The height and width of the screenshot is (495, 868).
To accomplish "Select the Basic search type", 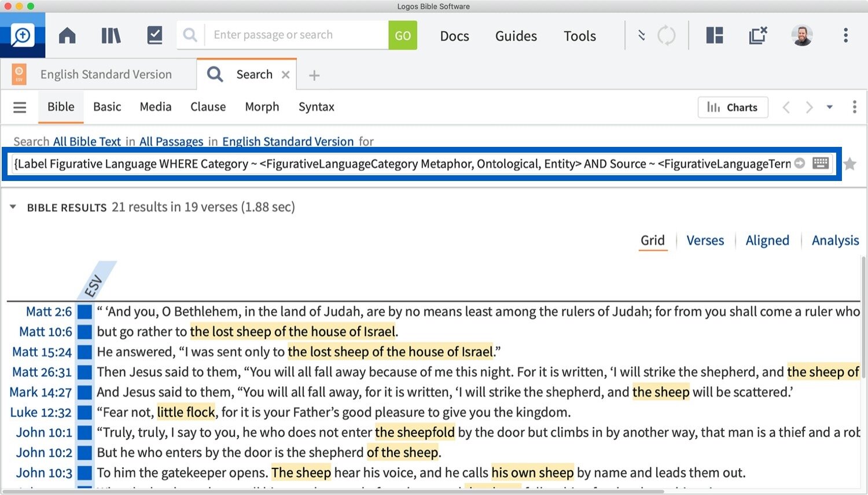I will [107, 107].
